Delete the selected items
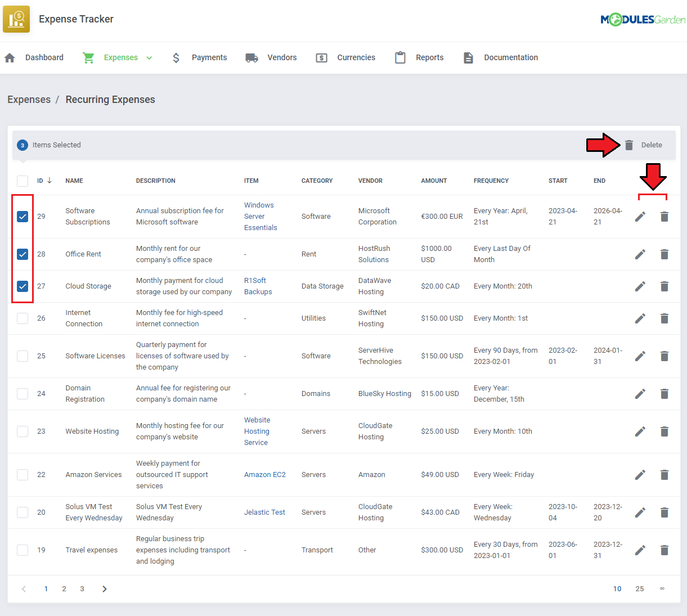 [643, 145]
